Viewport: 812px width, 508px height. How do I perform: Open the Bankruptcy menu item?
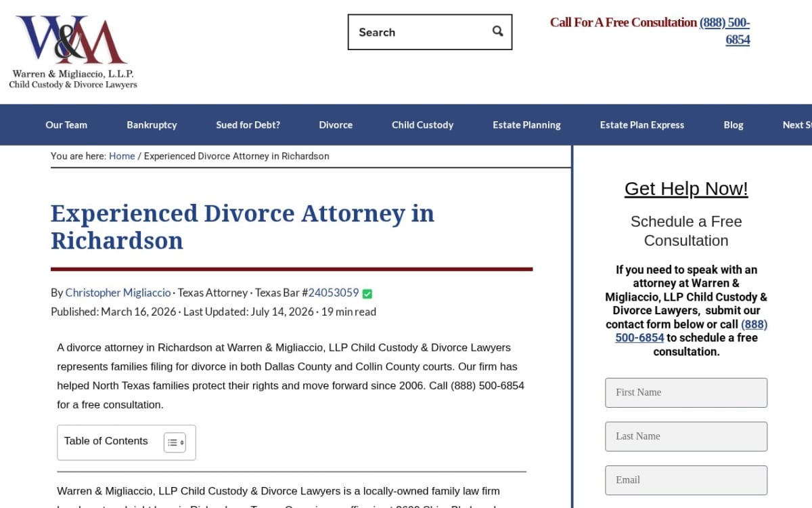pos(152,125)
